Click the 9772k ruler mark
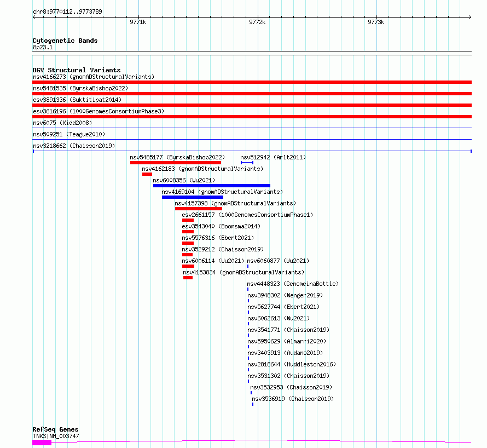Viewport: 487px width, 448px height. click(257, 22)
